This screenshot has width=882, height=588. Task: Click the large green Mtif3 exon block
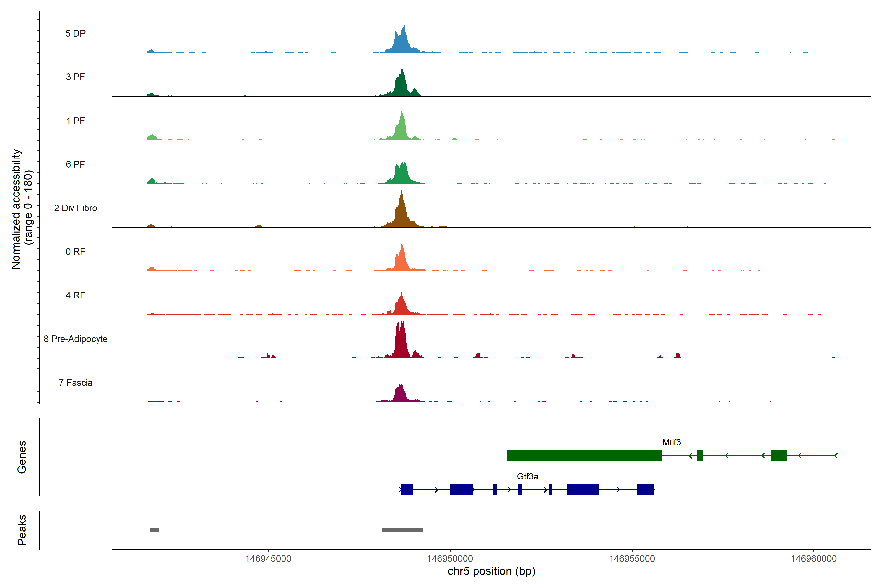click(584, 455)
